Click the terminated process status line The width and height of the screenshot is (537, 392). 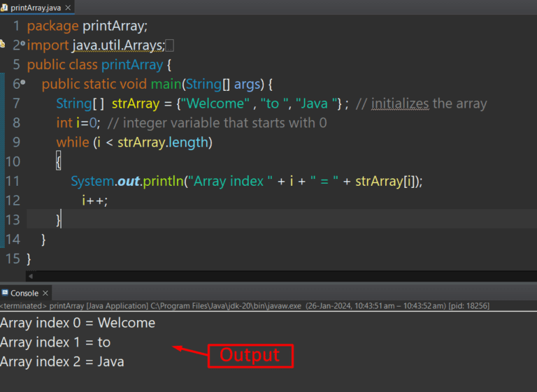[x=245, y=306]
